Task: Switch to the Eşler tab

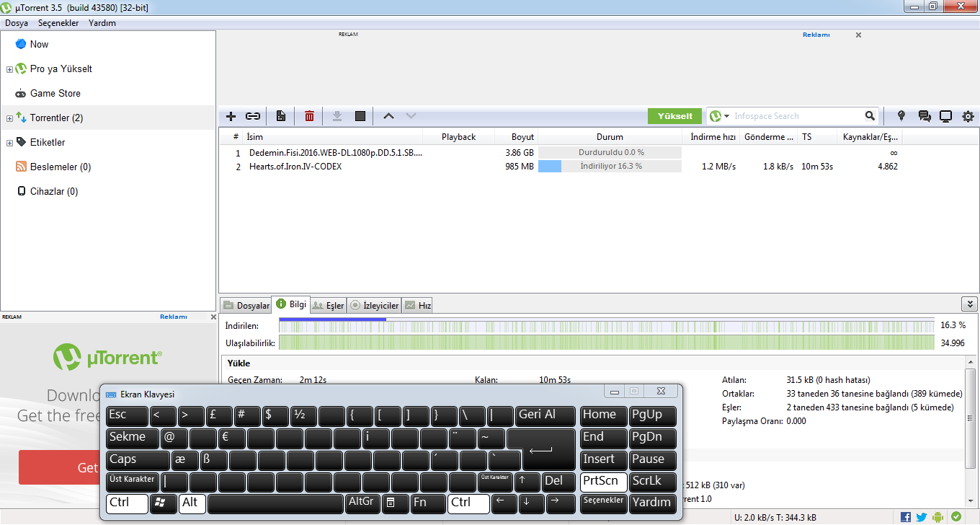Action: coord(329,306)
